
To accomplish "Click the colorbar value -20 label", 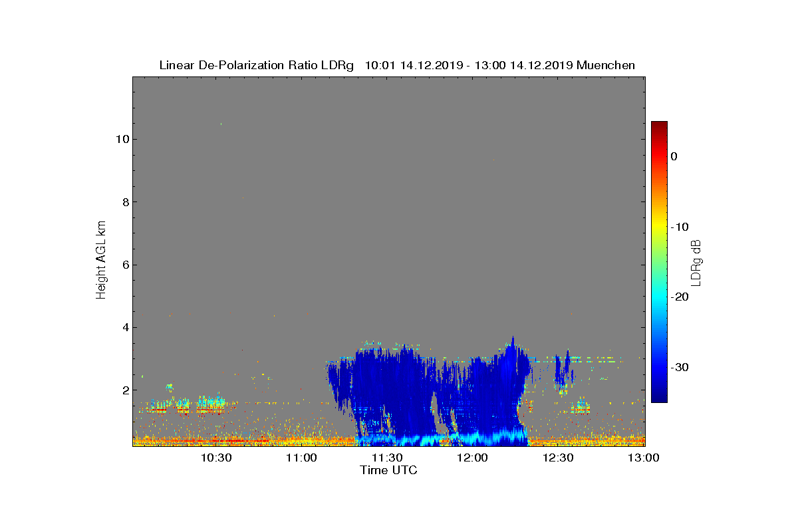I will point(678,297).
